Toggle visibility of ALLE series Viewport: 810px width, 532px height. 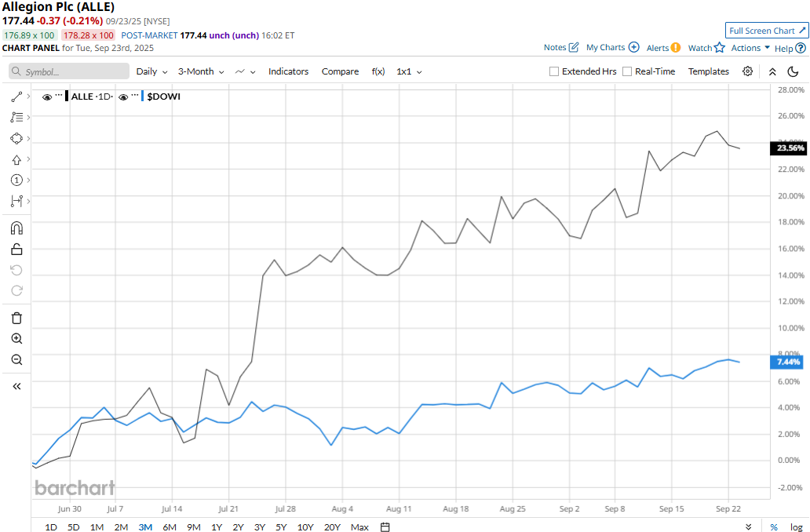pos(47,97)
